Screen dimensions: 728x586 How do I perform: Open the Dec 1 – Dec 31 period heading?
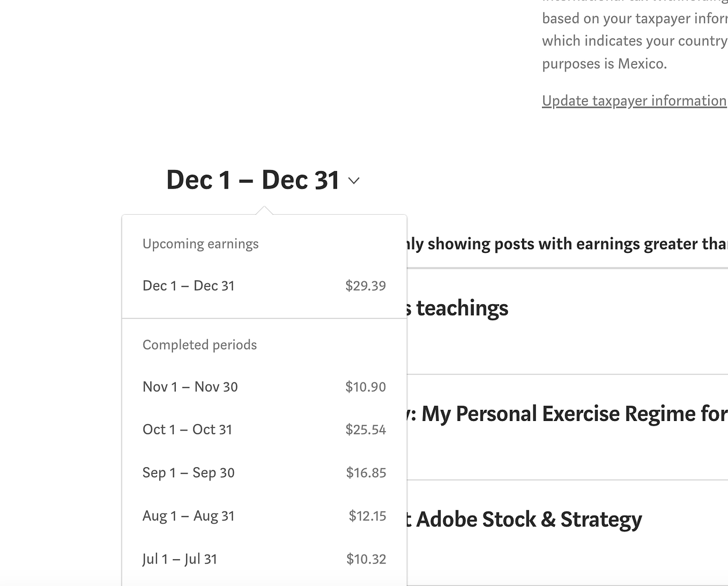252,180
